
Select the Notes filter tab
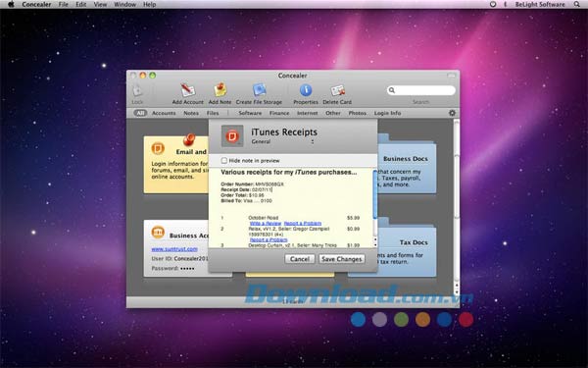point(191,113)
